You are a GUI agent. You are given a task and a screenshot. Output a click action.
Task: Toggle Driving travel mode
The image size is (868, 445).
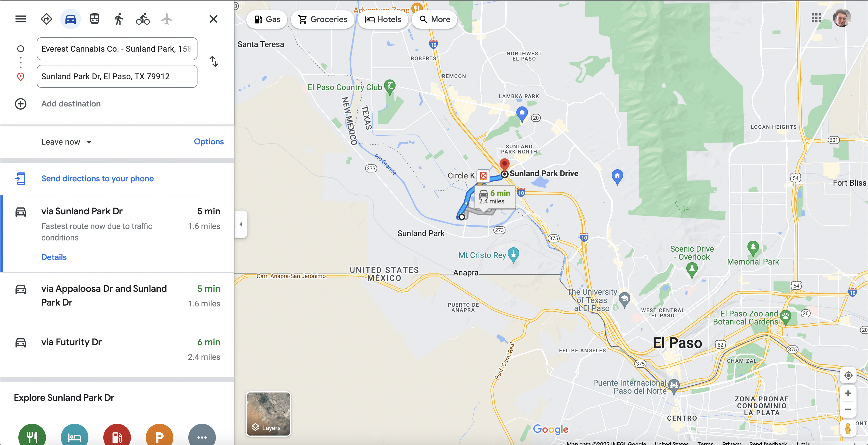click(70, 19)
